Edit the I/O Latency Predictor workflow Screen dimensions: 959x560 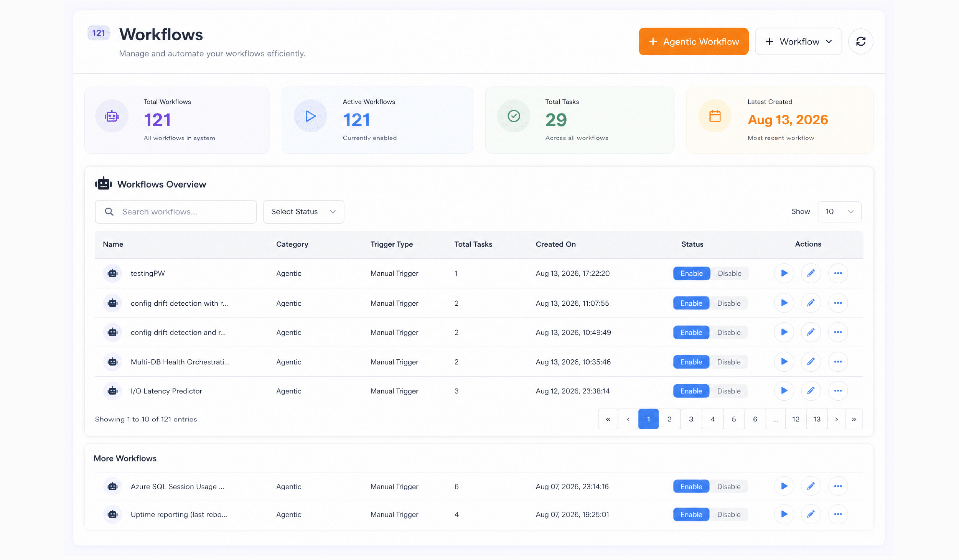click(811, 391)
